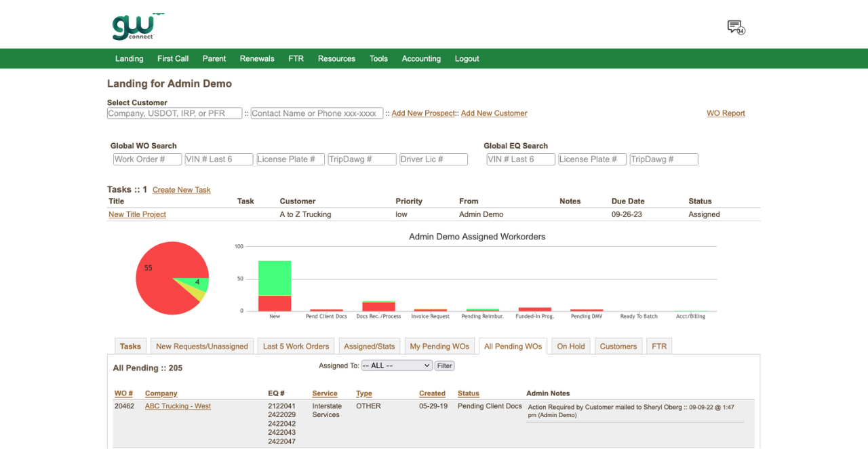Click the chat messages icon

click(x=735, y=27)
